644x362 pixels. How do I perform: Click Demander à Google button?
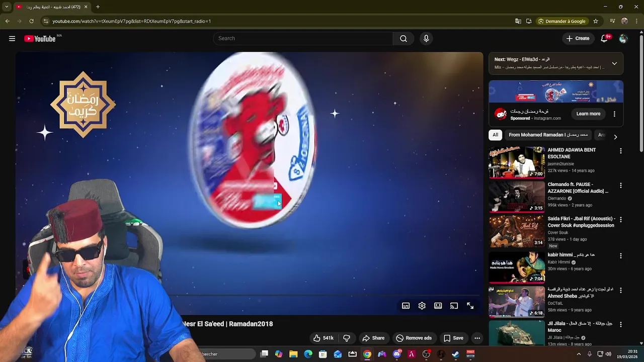[x=562, y=21]
